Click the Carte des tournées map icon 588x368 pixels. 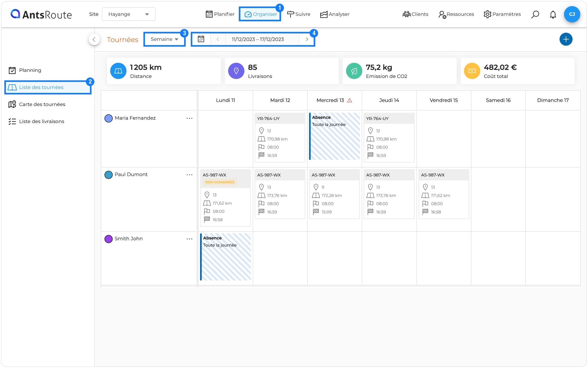coord(12,104)
